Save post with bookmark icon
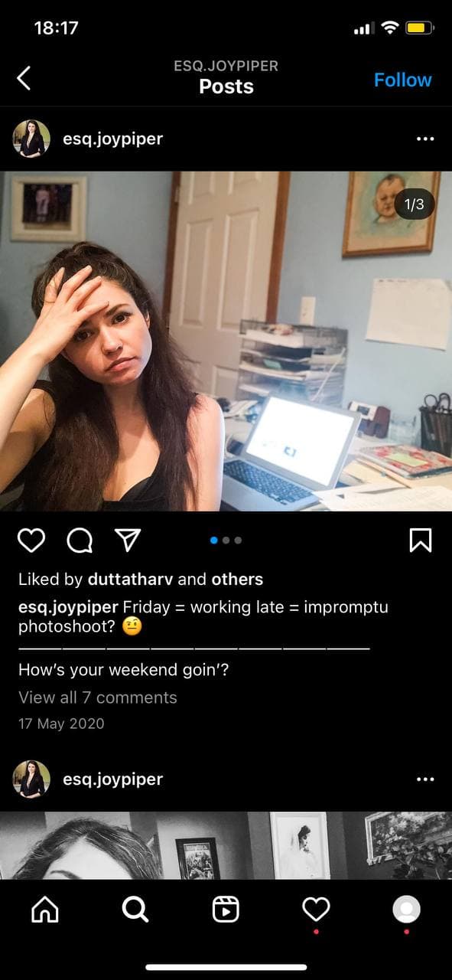452x980 pixels. point(421,541)
